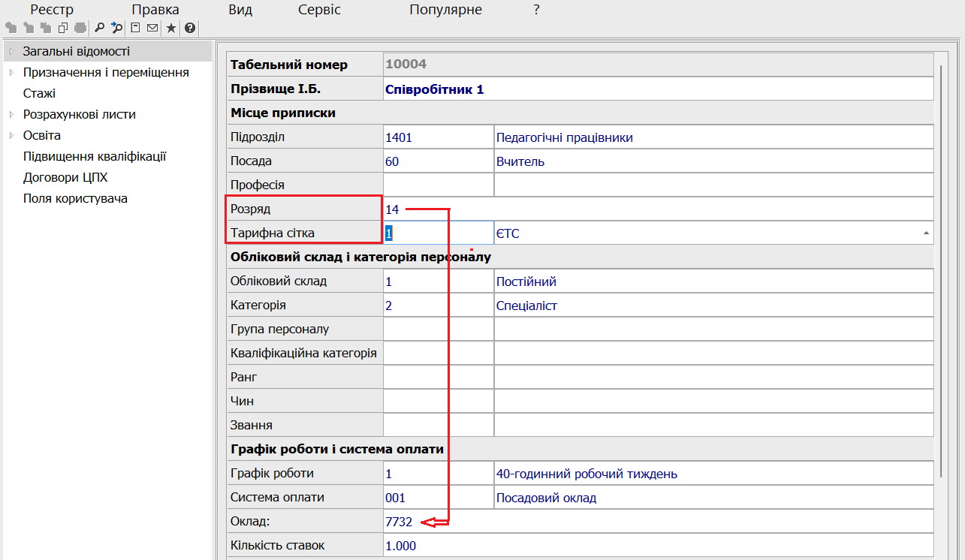This screenshot has height=560, width=965.
Task: Open the Стажі section
Action: point(39,94)
